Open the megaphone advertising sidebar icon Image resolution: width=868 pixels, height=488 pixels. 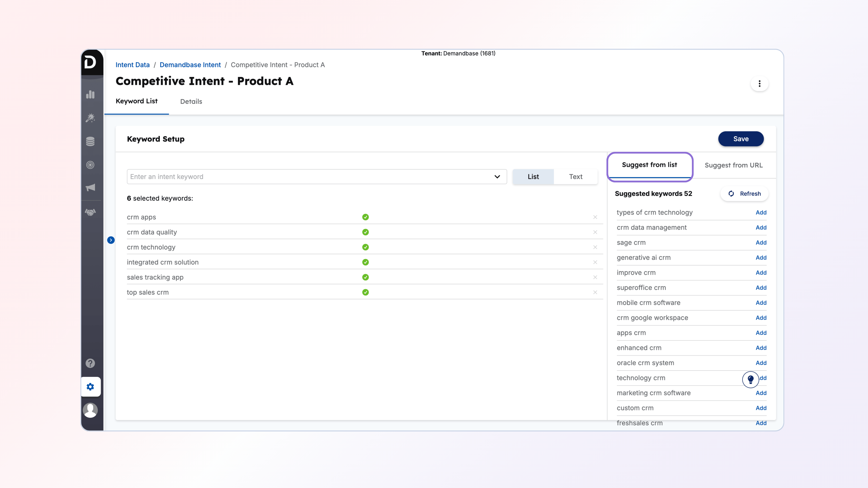click(x=90, y=188)
